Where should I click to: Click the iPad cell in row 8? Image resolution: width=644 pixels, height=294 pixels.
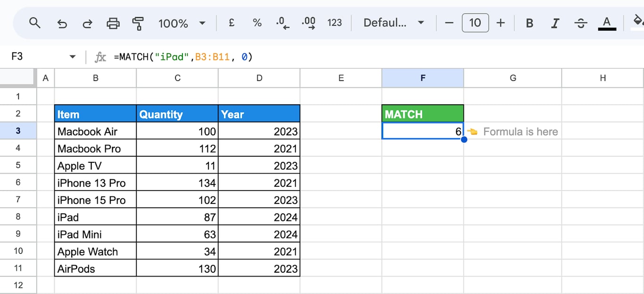point(95,217)
